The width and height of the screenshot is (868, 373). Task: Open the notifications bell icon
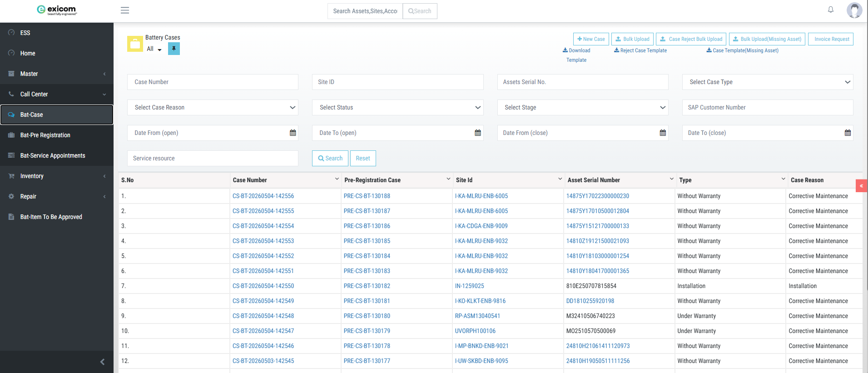(831, 10)
